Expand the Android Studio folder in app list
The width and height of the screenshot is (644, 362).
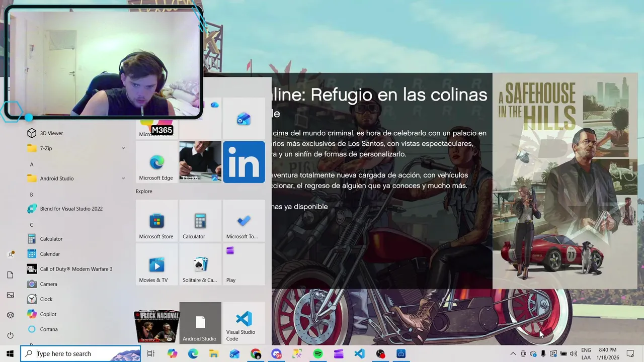click(x=75, y=178)
